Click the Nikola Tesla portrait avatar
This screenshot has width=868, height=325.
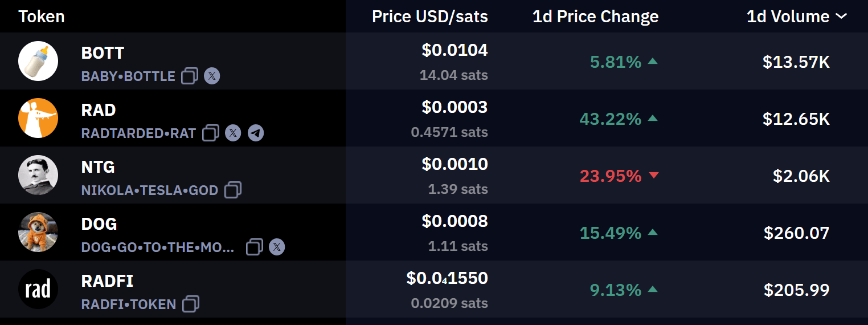pos(38,175)
